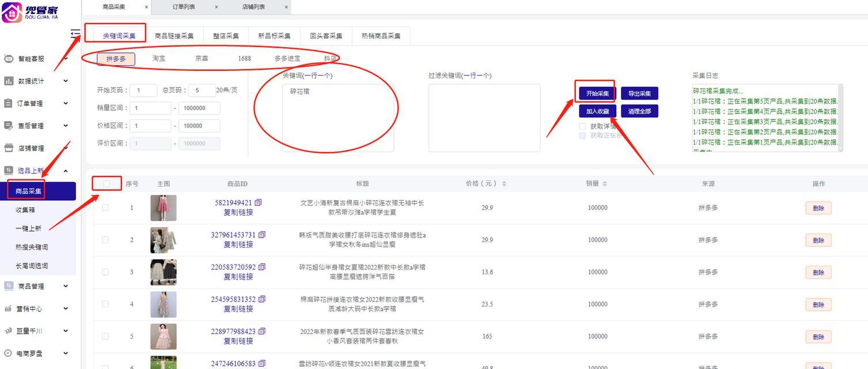Copy product ID 220583720592 with copy icon
The width and height of the screenshot is (868, 369).
click(x=262, y=268)
